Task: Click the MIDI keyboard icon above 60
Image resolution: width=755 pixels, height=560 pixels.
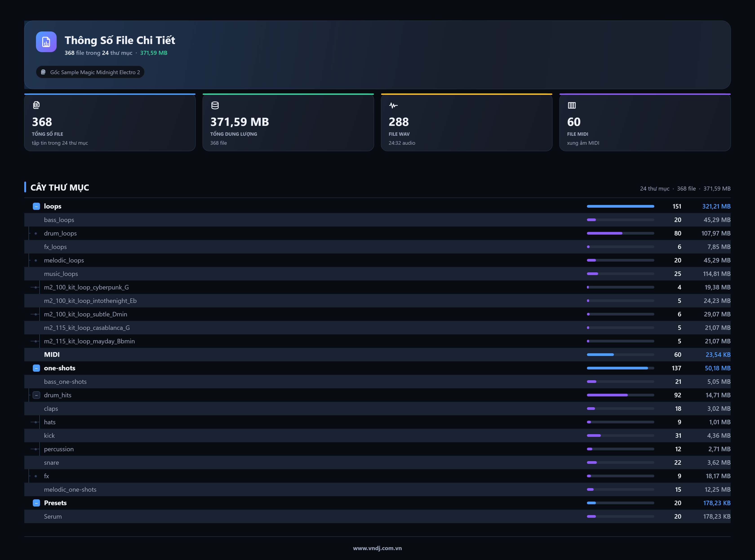Action: pyautogui.click(x=572, y=105)
